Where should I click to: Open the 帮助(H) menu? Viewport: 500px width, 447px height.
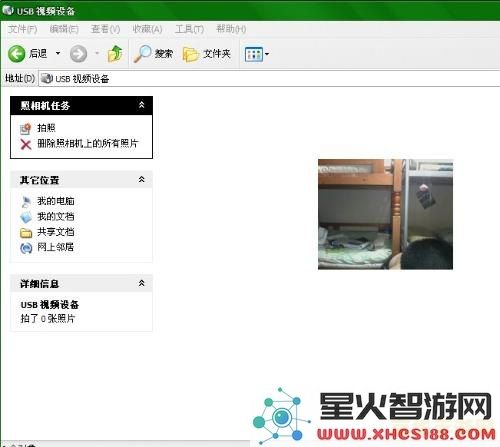231,29
